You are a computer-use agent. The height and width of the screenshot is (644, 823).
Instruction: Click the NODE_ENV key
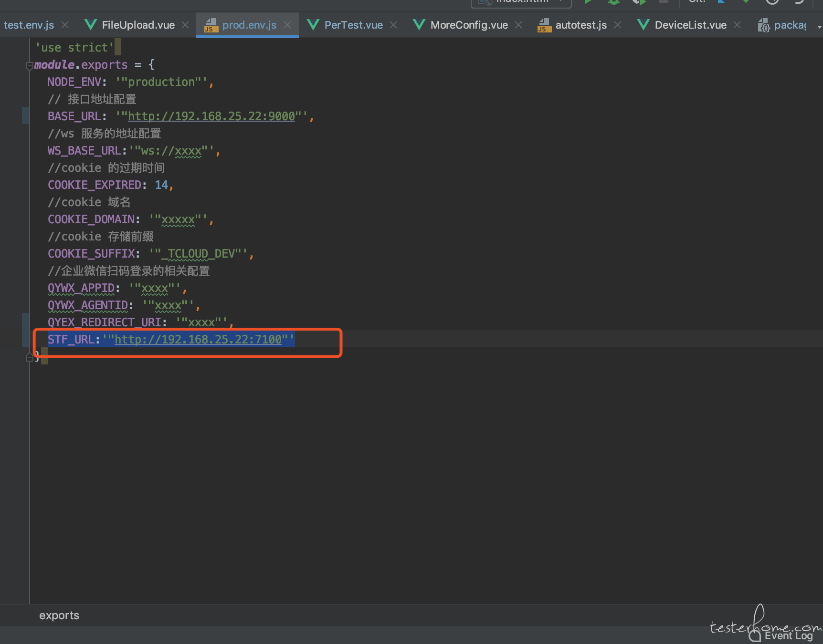tap(74, 82)
